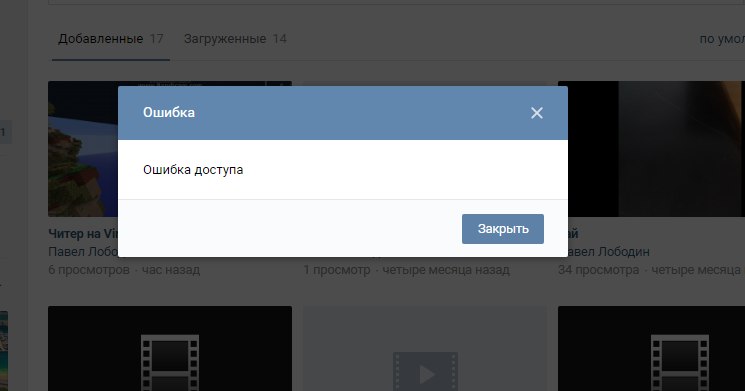The height and width of the screenshot is (391, 745).
Task: Click the Ошибка доступа message text
Action: [x=193, y=170]
